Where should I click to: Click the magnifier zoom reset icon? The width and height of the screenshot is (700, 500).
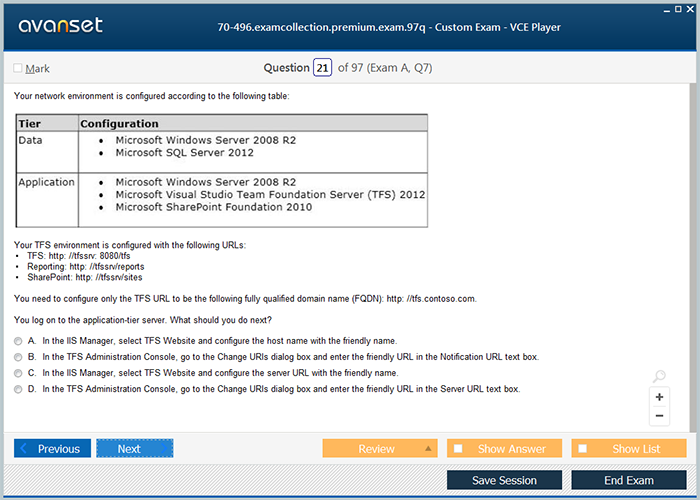(x=659, y=377)
